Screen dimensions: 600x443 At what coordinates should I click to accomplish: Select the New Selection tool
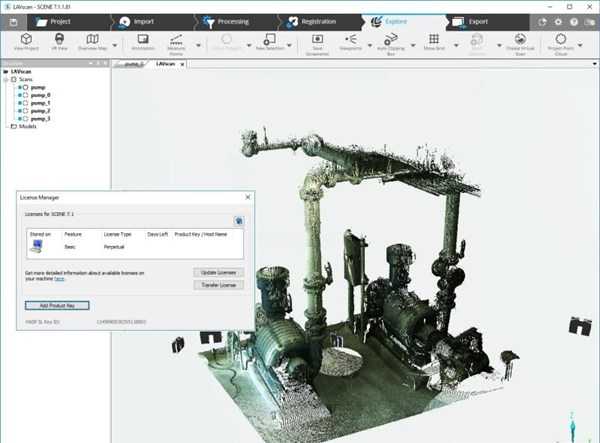[270, 41]
